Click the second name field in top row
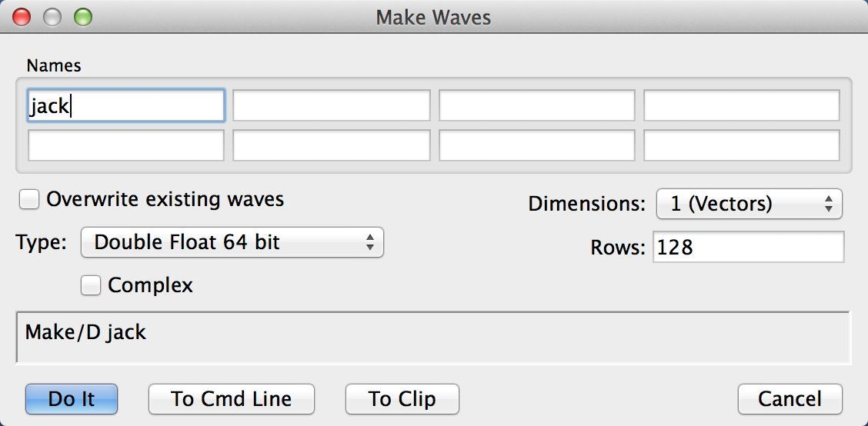This screenshot has height=426, width=868. (x=331, y=106)
